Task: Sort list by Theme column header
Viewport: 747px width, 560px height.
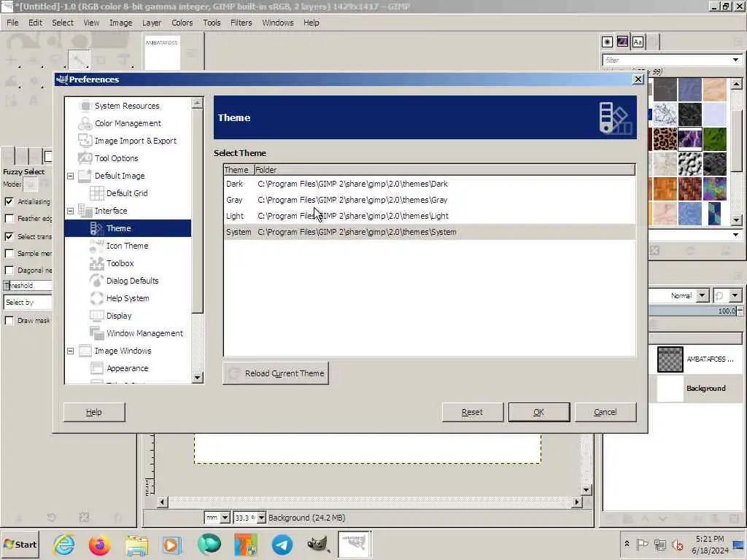Action: point(239,170)
